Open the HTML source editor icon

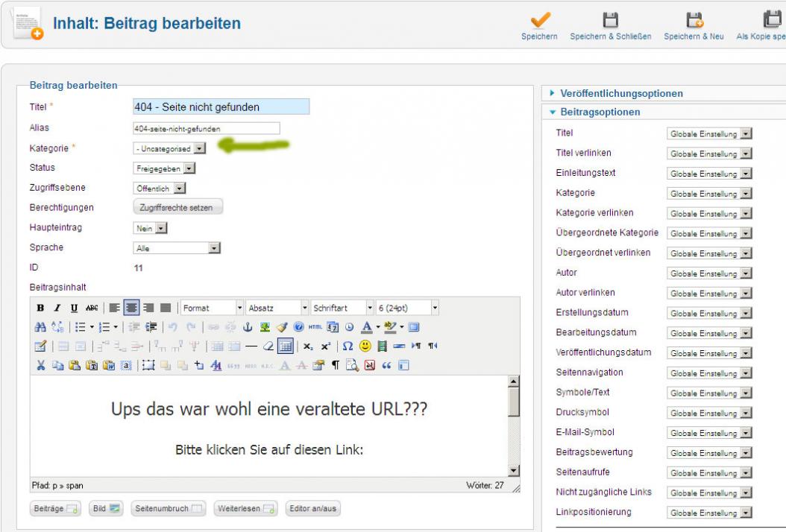(313, 327)
